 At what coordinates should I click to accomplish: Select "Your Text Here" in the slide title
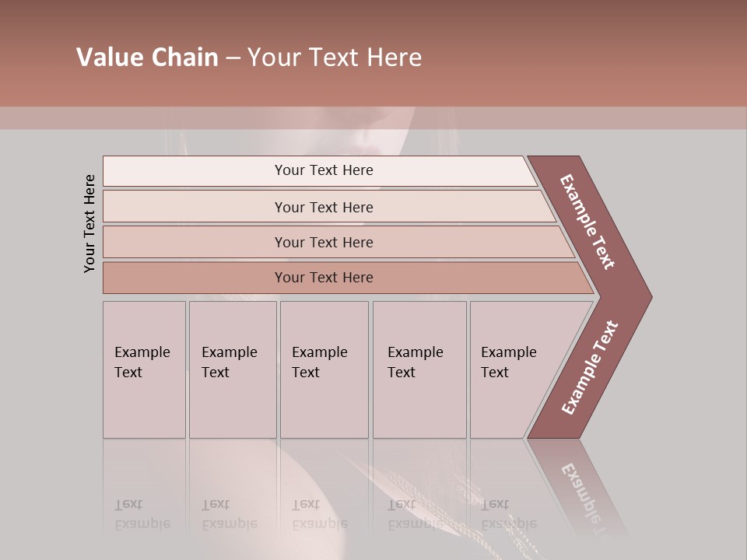335,58
